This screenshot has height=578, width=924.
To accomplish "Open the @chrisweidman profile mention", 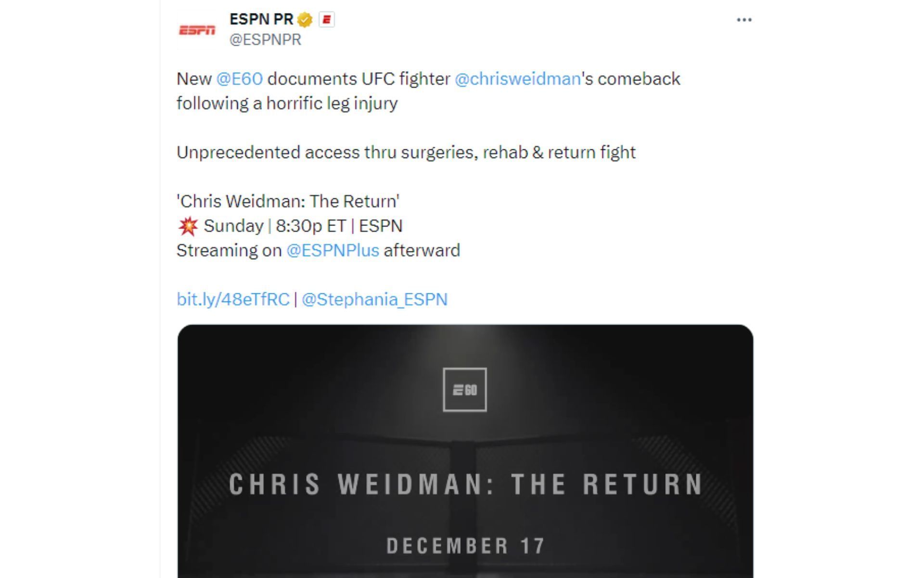I will 518,79.
